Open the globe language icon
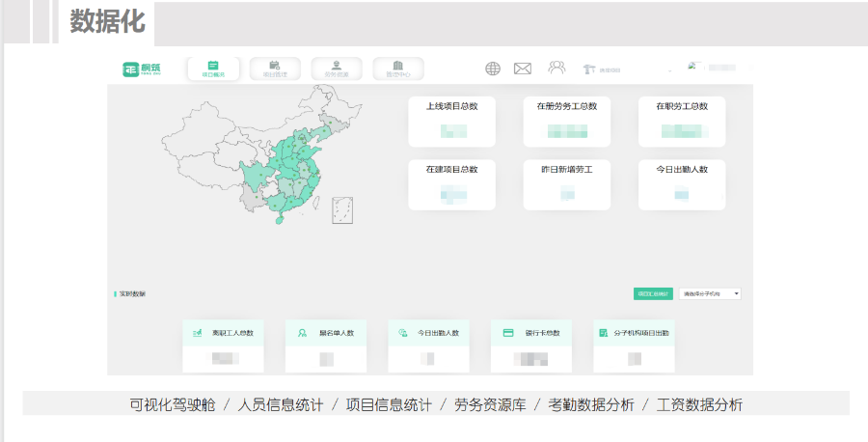Image resolution: width=868 pixels, height=442 pixels. click(x=493, y=69)
